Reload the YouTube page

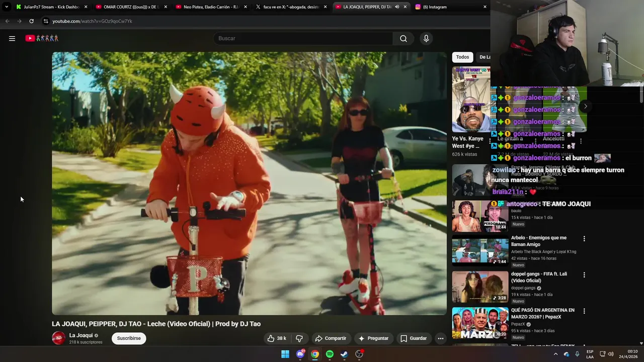pos(31,21)
